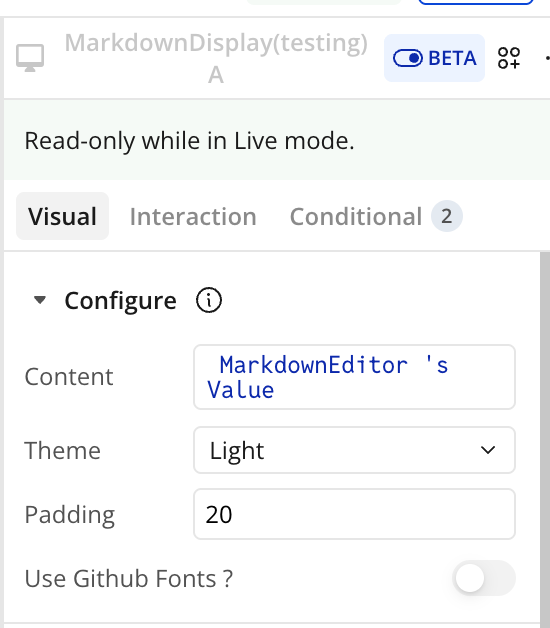Click the Configure section heading
The width and height of the screenshot is (550, 628).
coord(120,300)
